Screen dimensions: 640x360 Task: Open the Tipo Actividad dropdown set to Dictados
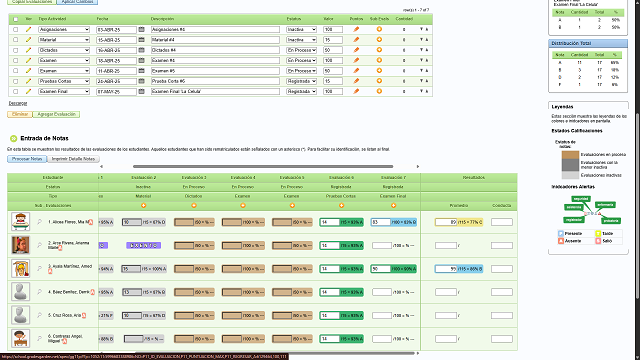pos(64,50)
